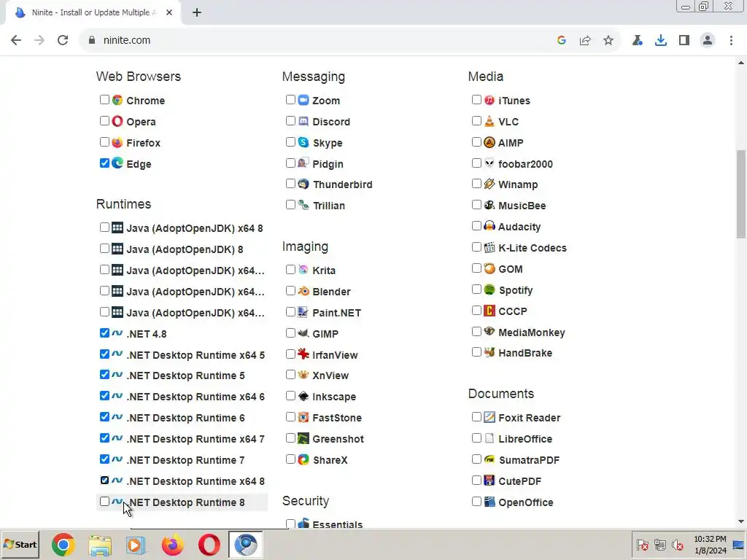This screenshot has height=560, width=747.
Task: Uncheck the .NET 4.8 checkbox
Action: click(x=104, y=332)
